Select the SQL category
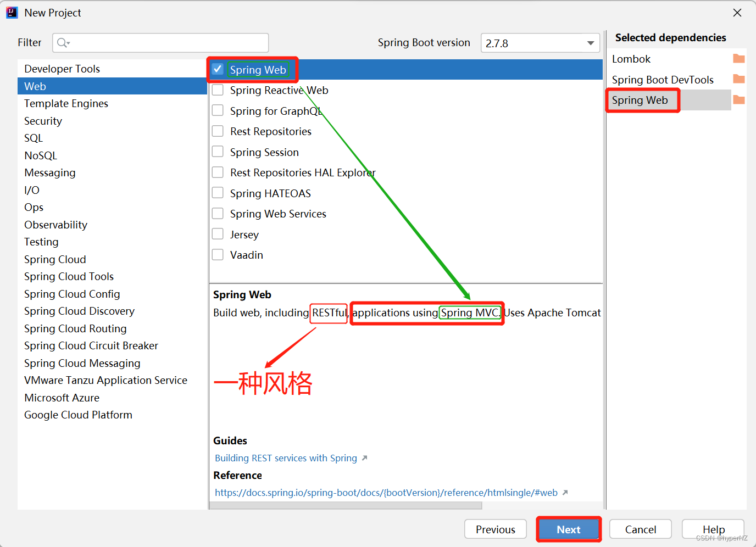Viewport: 756px width, 547px height. point(112,138)
